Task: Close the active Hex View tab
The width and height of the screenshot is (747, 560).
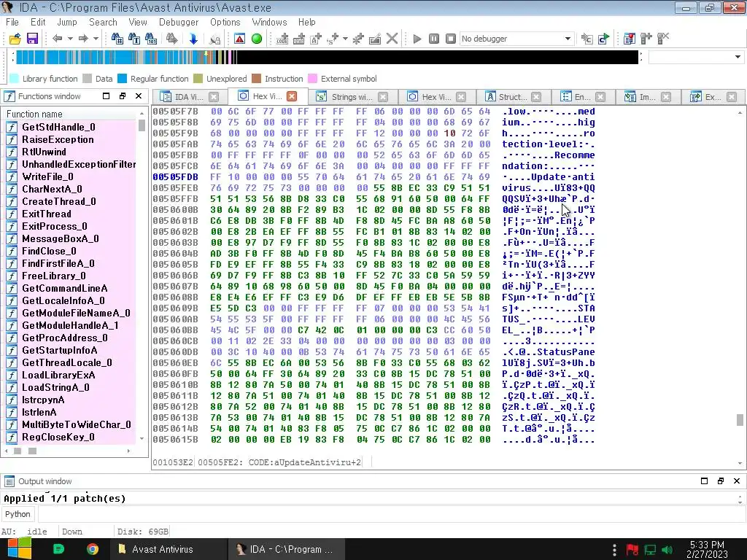Action: coord(292,96)
